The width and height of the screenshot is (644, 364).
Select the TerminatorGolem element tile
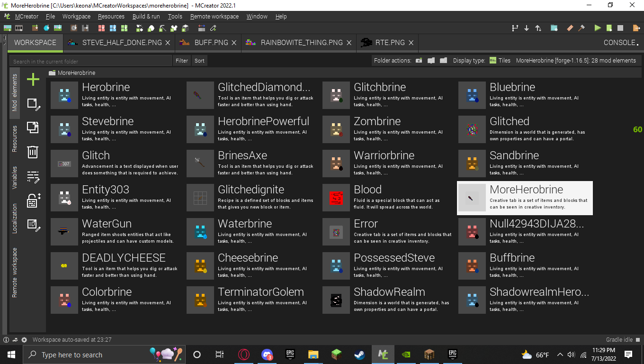click(253, 300)
